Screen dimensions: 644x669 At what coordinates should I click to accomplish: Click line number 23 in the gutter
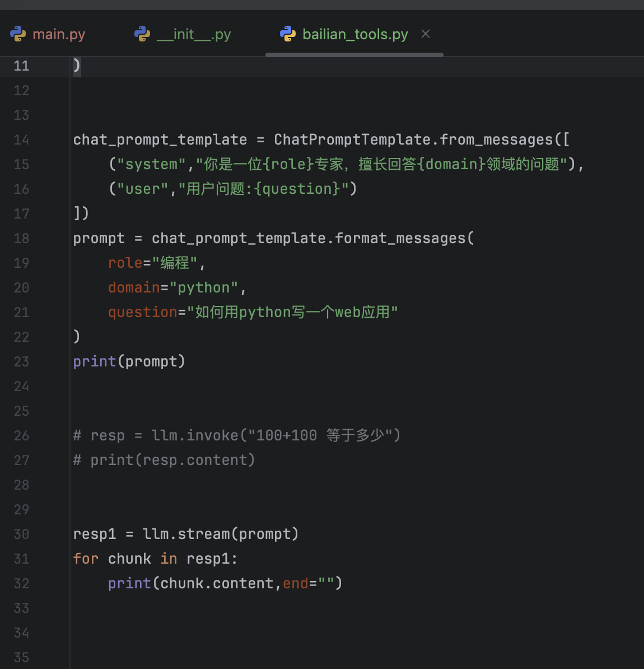coord(21,362)
